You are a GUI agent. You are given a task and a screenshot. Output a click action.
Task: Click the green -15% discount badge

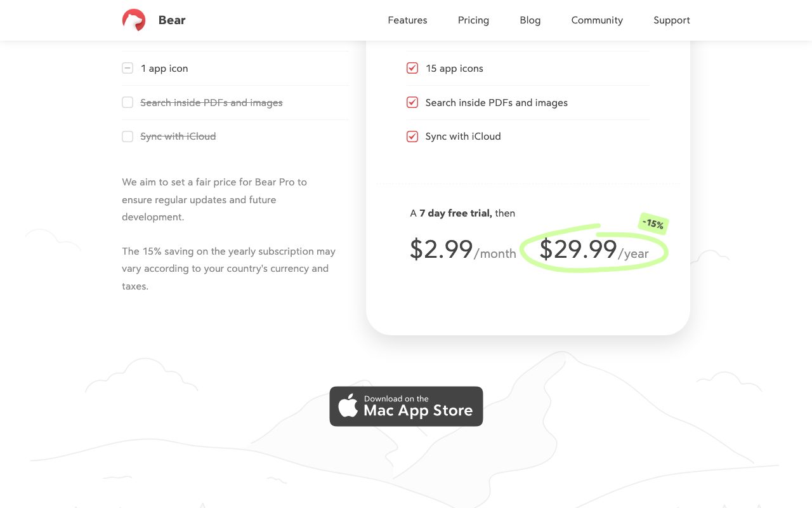[x=653, y=224]
